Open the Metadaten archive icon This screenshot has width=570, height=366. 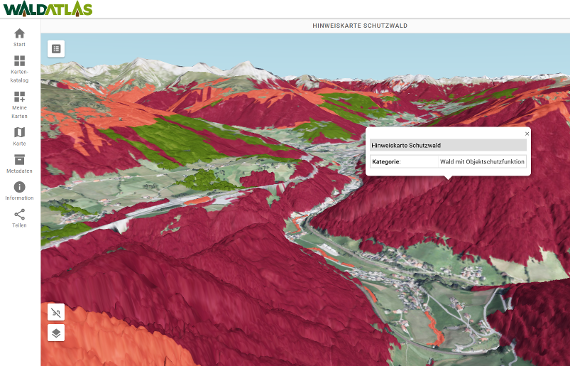(20, 160)
